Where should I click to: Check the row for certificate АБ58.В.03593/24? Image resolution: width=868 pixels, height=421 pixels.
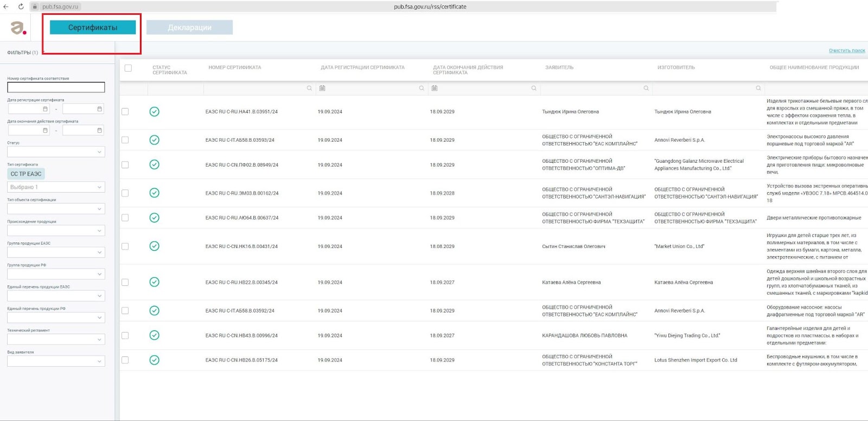(125, 140)
